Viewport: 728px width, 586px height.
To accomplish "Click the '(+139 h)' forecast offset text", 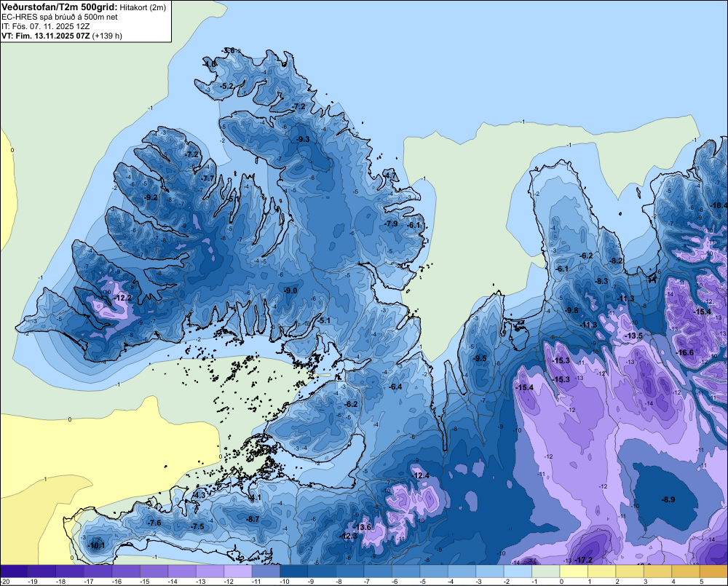I will click(107, 36).
